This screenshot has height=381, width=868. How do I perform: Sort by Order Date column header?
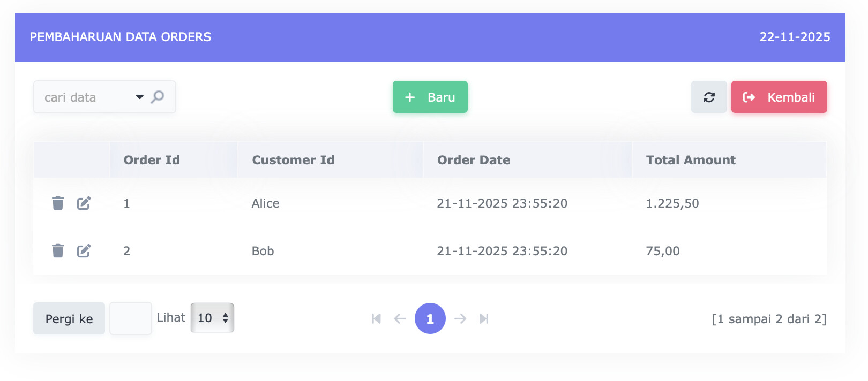pyautogui.click(x=474, y=160)
